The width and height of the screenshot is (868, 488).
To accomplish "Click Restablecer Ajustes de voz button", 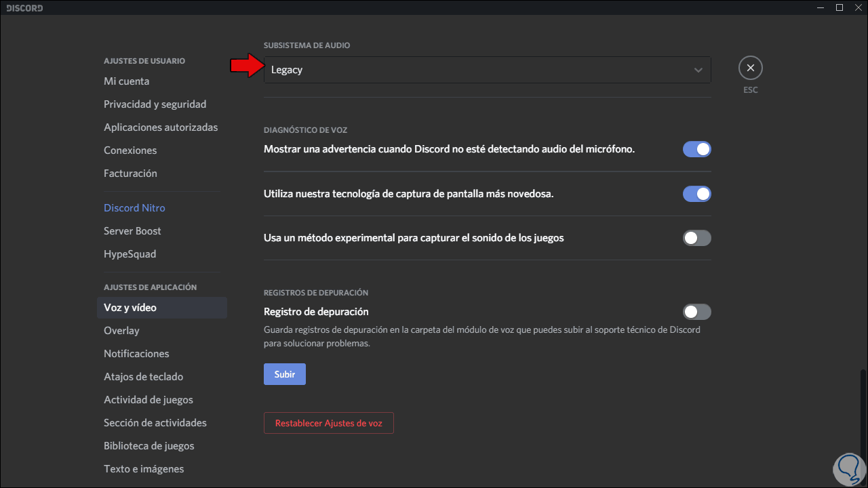I will point(329,423).
